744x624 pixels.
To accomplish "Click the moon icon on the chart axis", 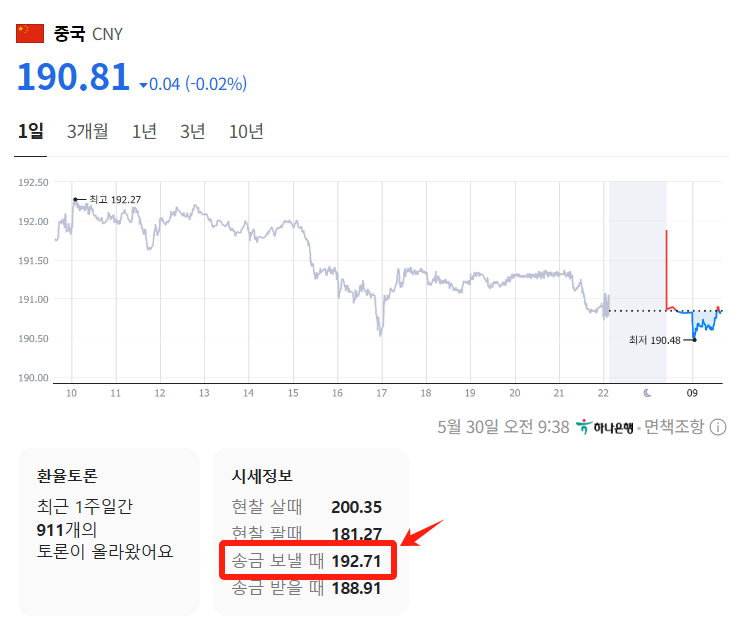I will [x=648, y=393].
